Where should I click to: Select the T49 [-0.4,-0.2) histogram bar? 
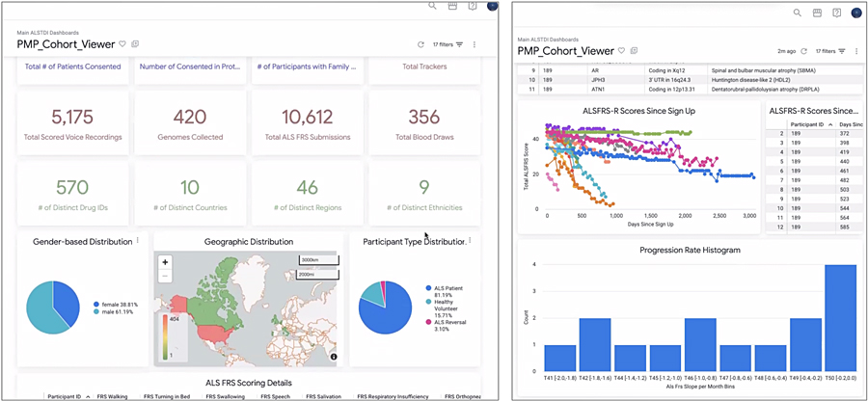coord(805,344)
